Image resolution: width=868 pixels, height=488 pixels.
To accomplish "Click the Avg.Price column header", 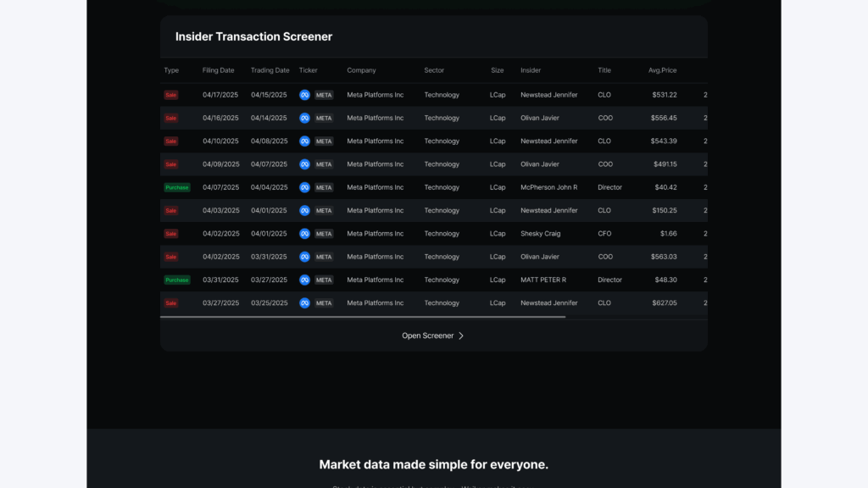I will click(662, 70).
